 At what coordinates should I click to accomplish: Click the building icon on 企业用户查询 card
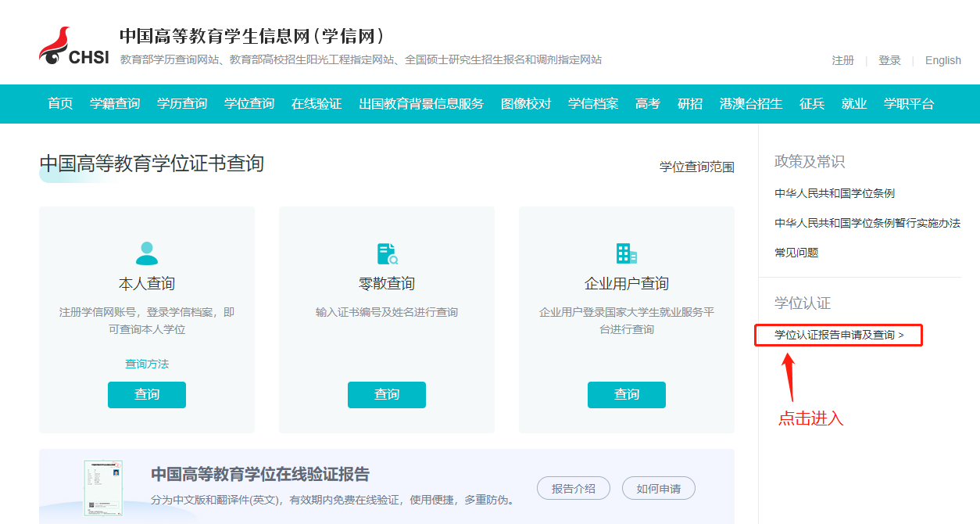(626, 252)
